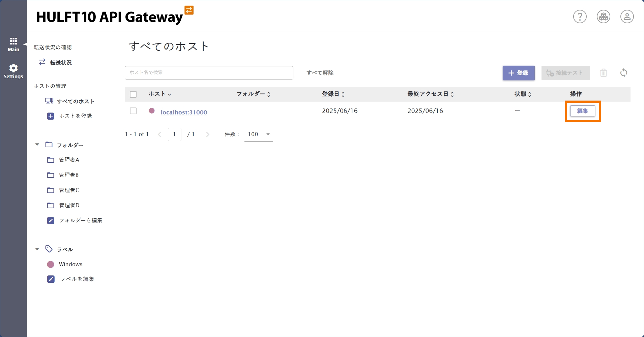Click the ラベルを編集 pencil icon
The image size is (644, 337).
click(51, 279)
